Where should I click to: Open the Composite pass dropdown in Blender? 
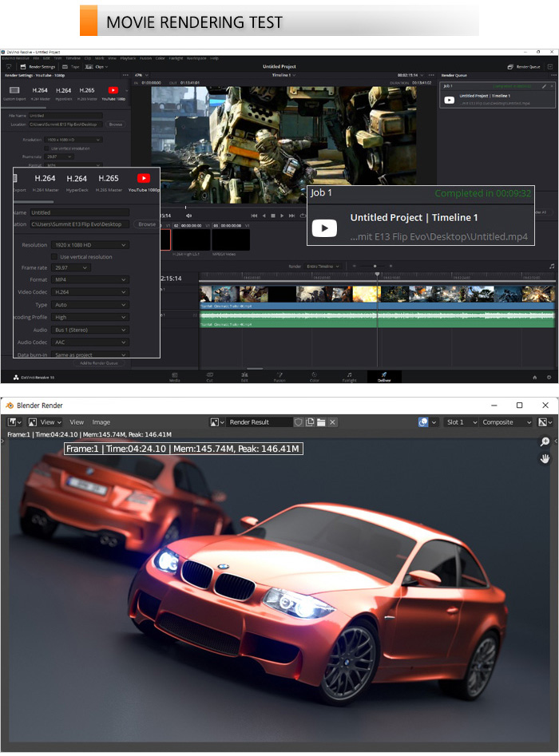[506, 422]
